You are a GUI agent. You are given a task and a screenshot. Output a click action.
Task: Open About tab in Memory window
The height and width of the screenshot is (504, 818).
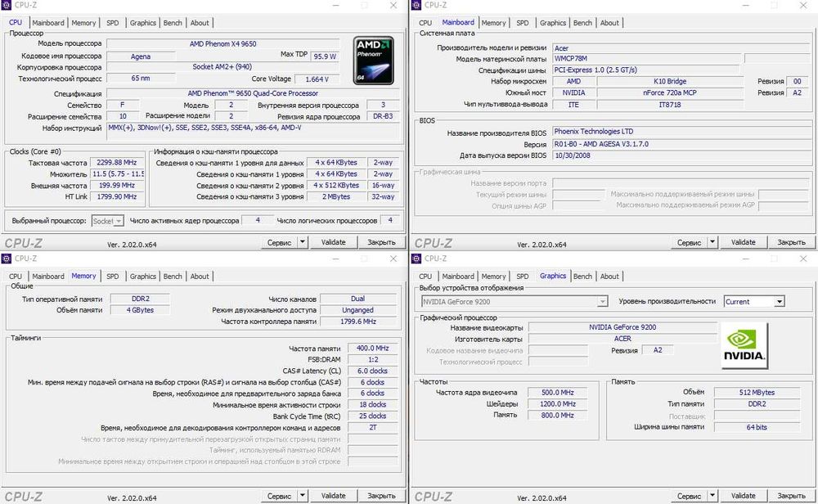(200, 277)
